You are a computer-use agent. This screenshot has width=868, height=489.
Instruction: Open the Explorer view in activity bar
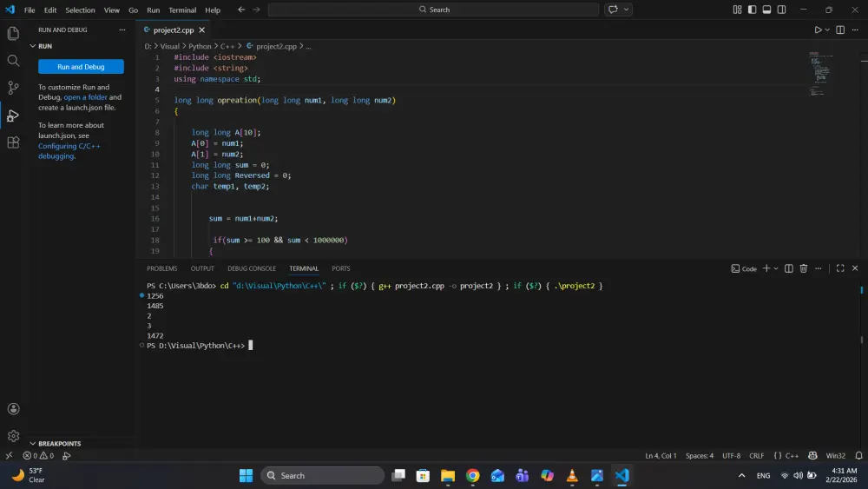click(x=13, y=33)
